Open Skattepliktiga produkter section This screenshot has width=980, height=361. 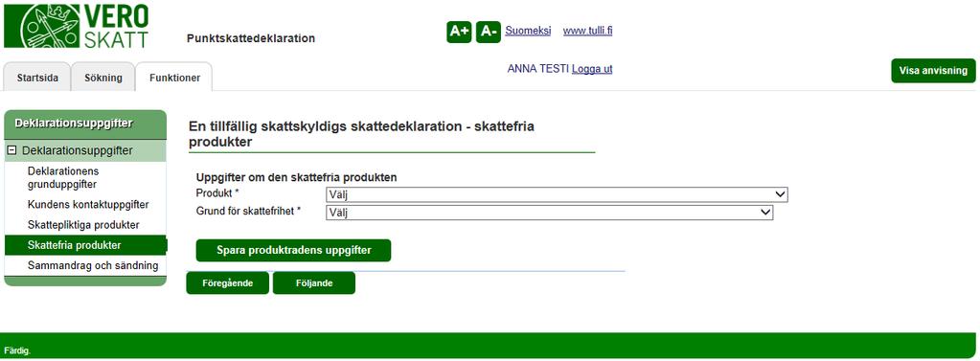coord(83,224)
